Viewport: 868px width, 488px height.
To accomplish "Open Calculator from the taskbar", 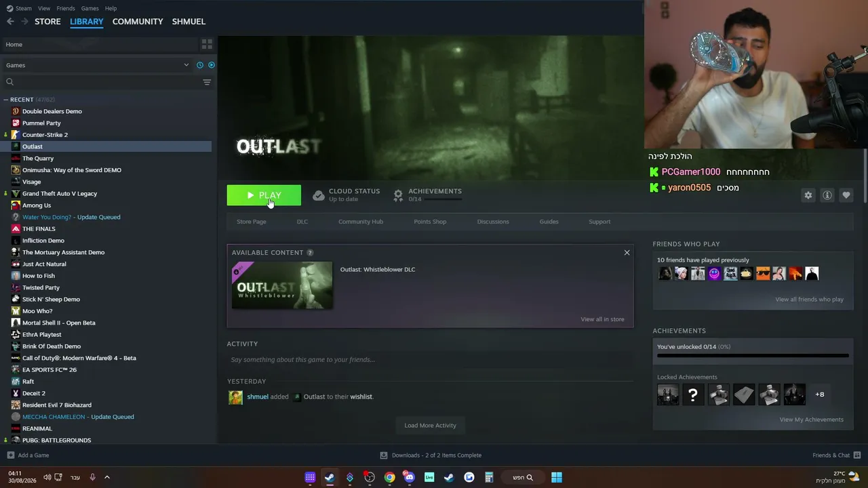I will pyautogui.click(x=488, y=477).
